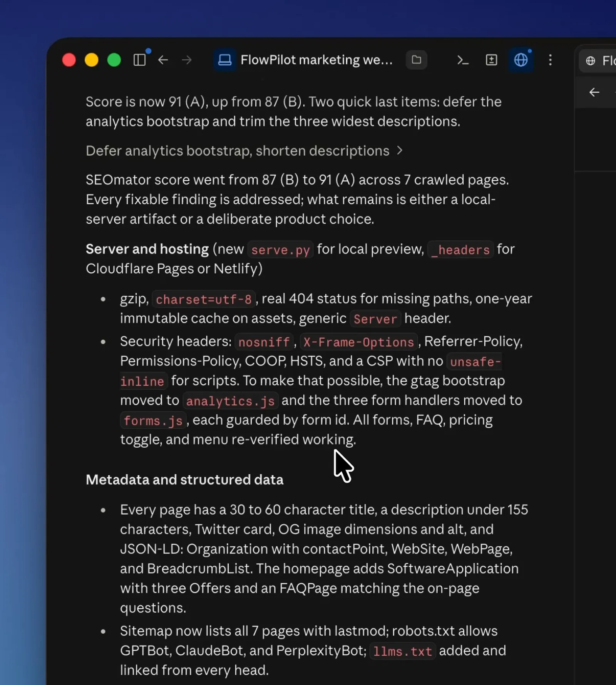Click the Server code label
The image size is (616, 685).
[375, 319]
